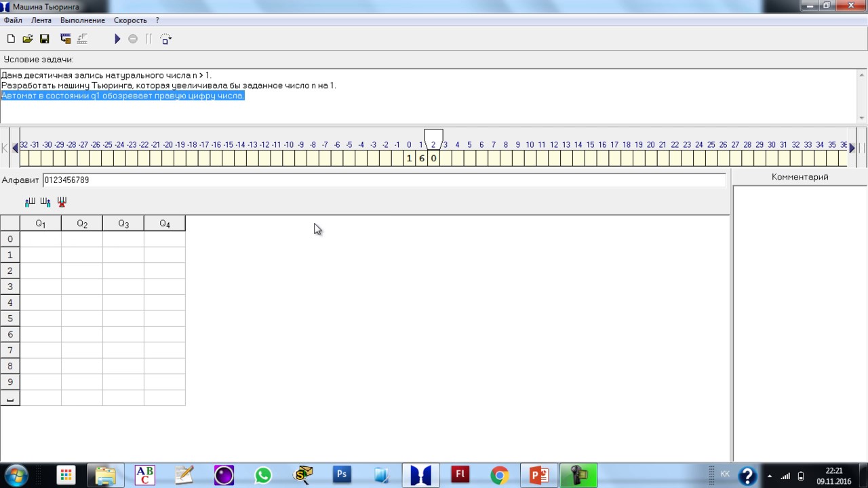Move the tape right with the arrow

[x=852, y=148]
